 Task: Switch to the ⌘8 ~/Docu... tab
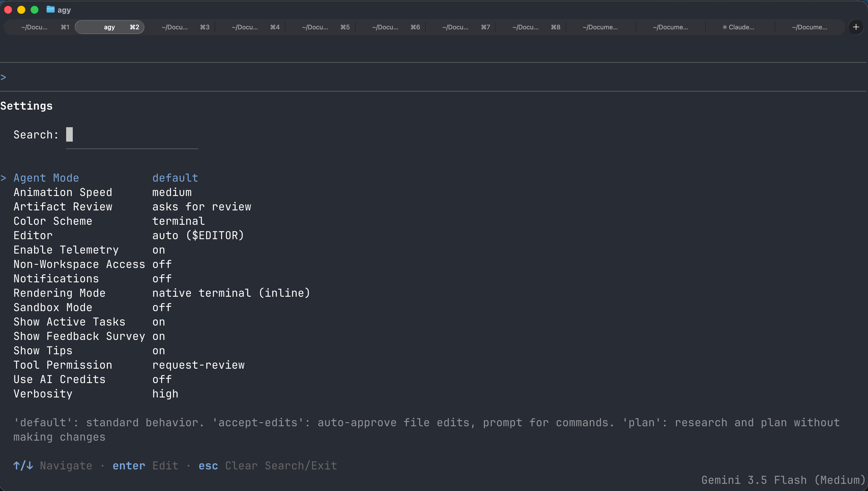[x=531, y=27]
